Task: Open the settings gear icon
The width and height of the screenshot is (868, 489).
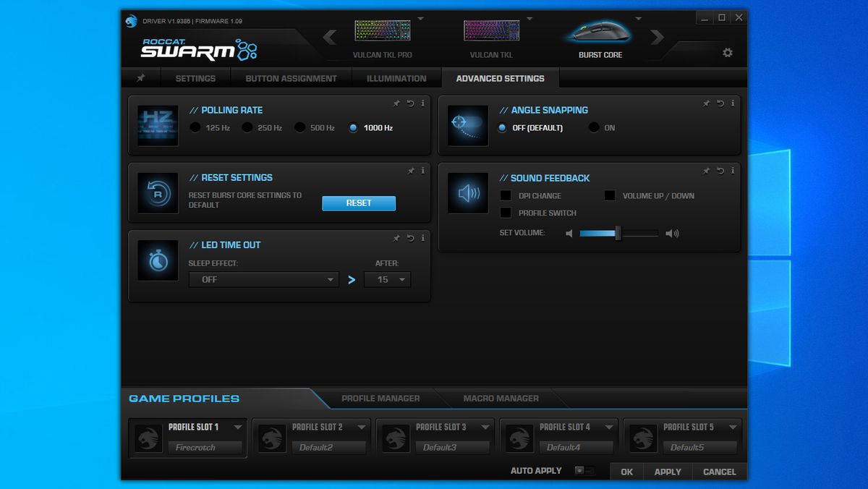Action: [x=728, y=53]
